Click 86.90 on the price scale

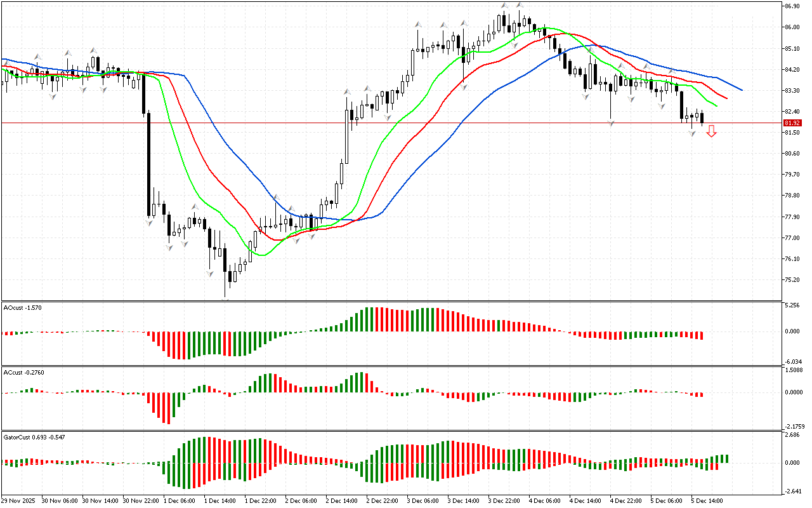click(x=792, y=6)
